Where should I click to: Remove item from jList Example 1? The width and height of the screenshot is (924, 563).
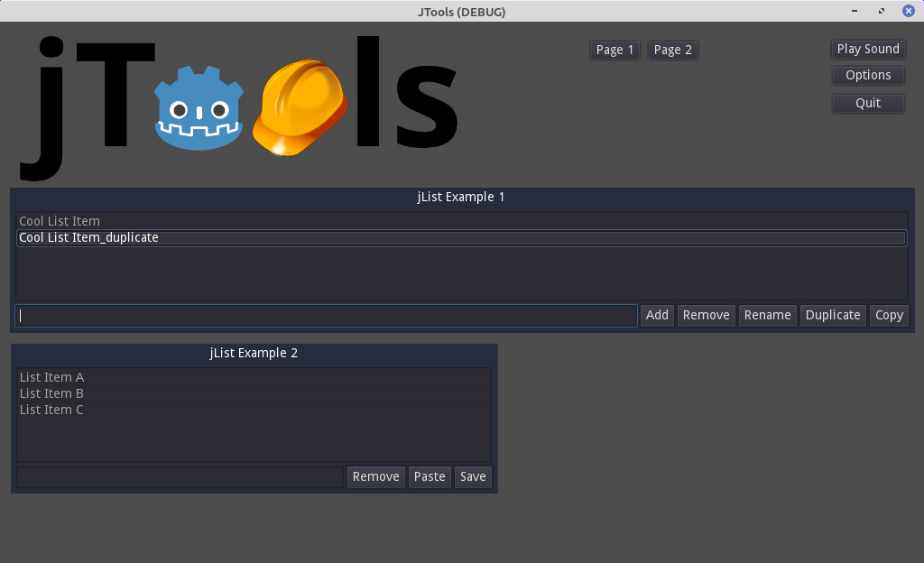[706, 316]
